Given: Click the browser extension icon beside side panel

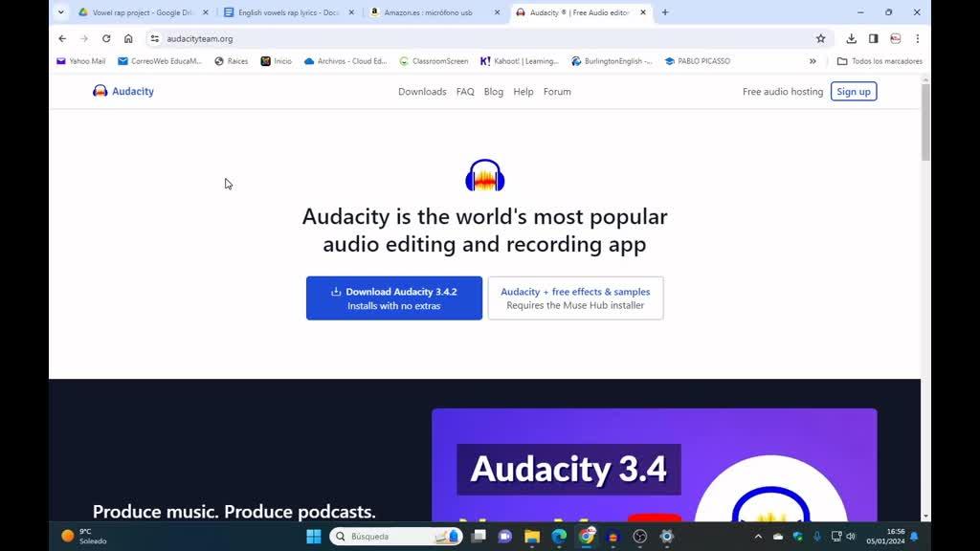Looking at the screenshot, I should pos(896,38).
